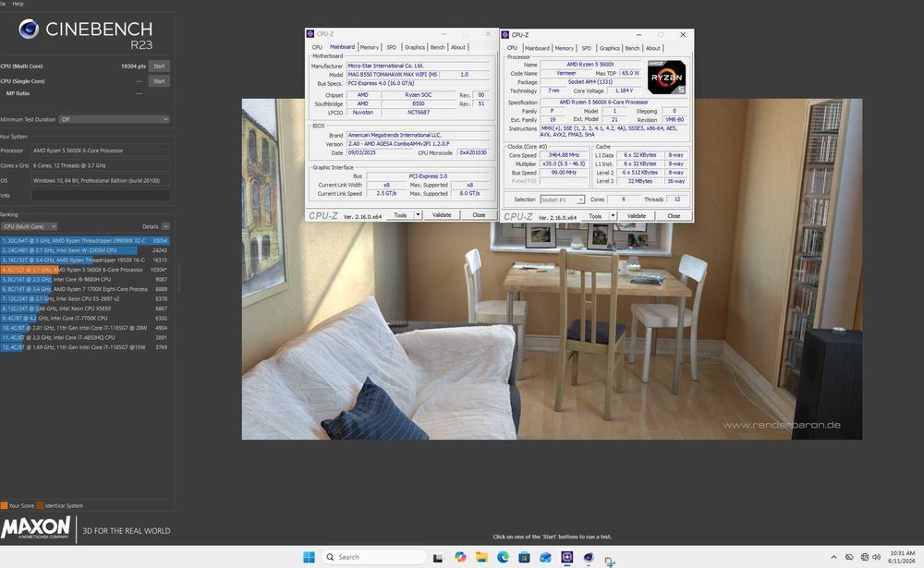Open the Ranking CPU (Multi Core) dropdown

pos(29,226)
